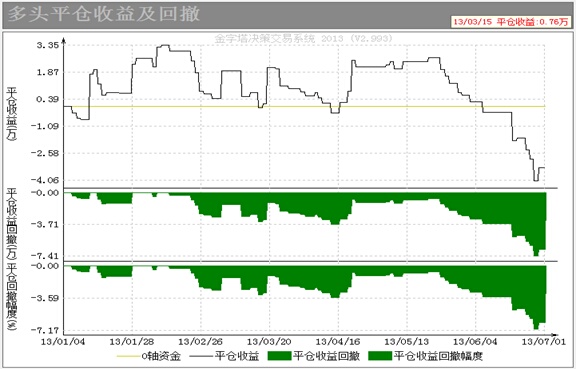Click the y-axis value 1.87
This screenshot has height=369, width=576.
(47, 72)
